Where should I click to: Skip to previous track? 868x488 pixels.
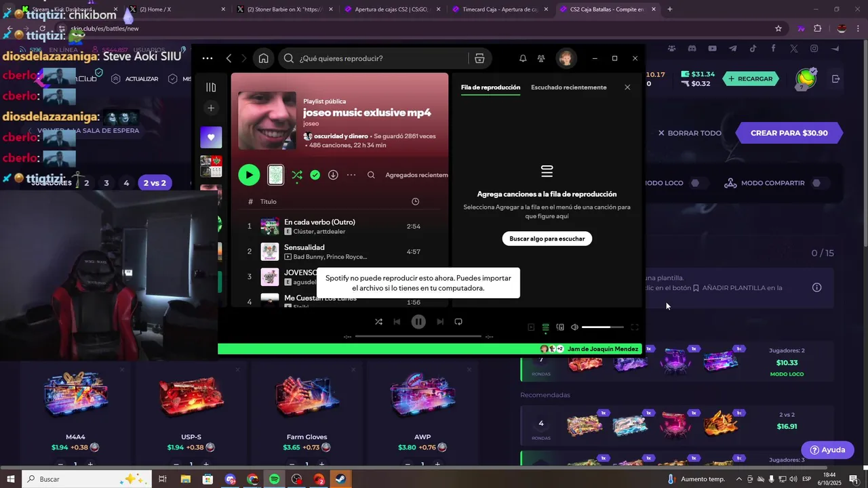(x=397, y=322)
